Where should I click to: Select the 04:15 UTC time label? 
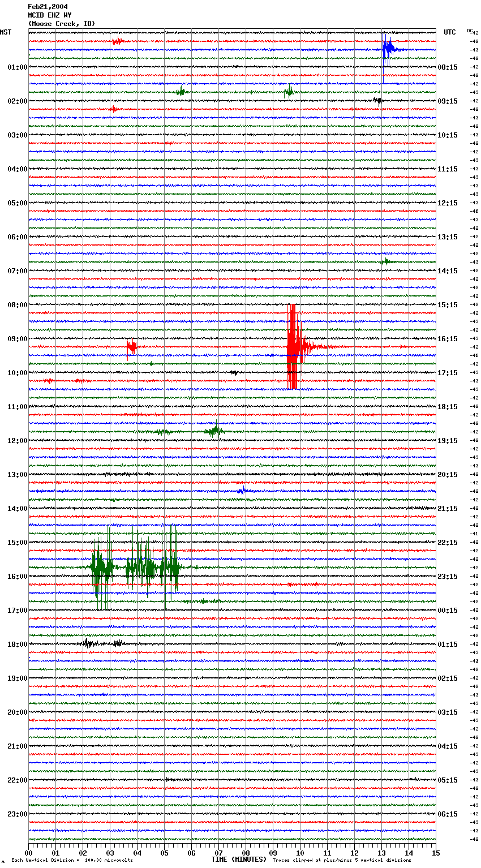tap(448, 746)
